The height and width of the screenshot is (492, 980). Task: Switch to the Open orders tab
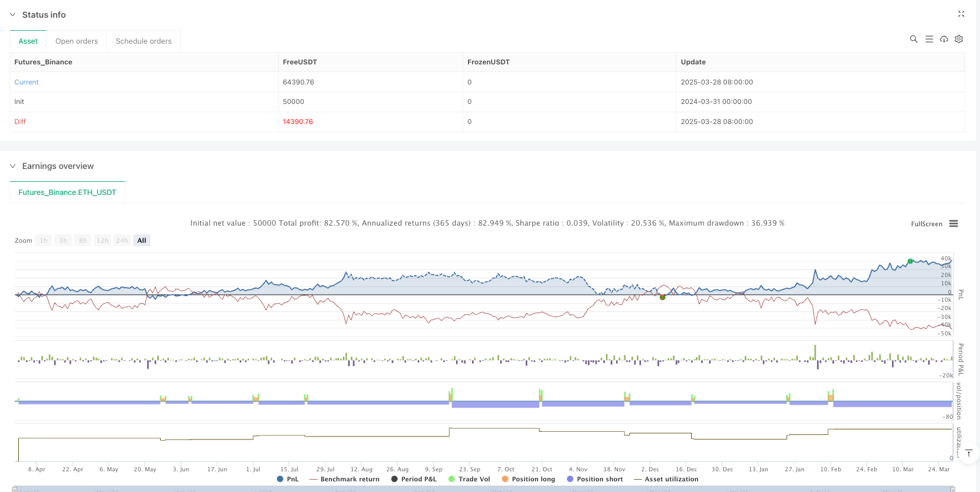coord(77,41)
